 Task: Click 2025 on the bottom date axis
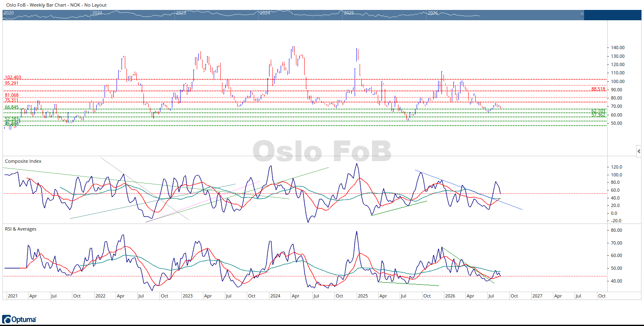click(363, 296)
